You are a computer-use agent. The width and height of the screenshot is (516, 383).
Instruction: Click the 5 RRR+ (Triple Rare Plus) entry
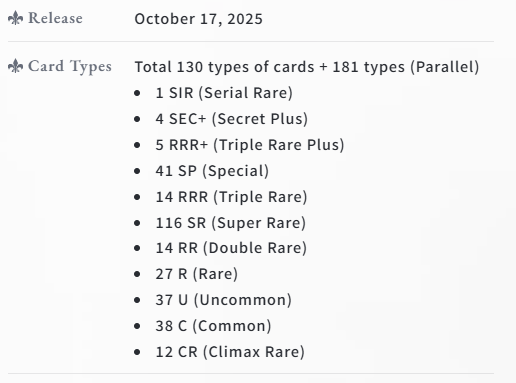pyautogui.click(x=250, y=145)
